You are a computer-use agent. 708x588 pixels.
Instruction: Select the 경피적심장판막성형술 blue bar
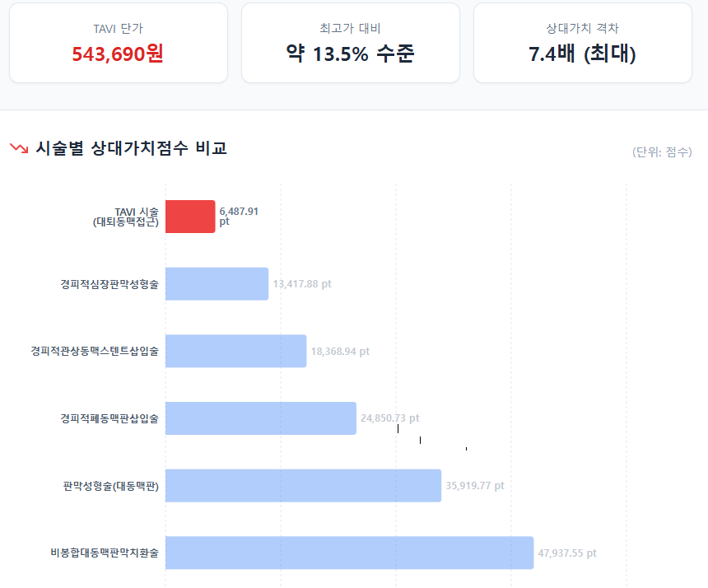tap(217, 284)
